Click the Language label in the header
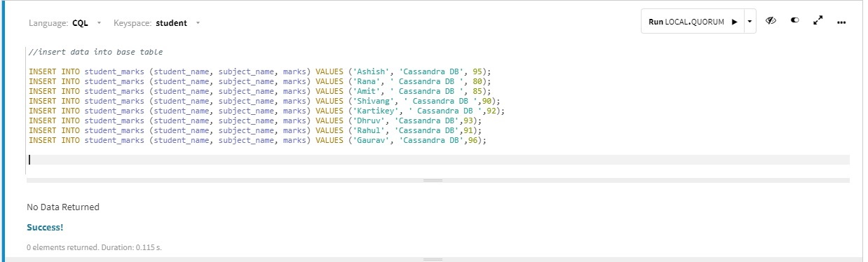The height and width of the screenshot is (262, 868). [48, 22]
